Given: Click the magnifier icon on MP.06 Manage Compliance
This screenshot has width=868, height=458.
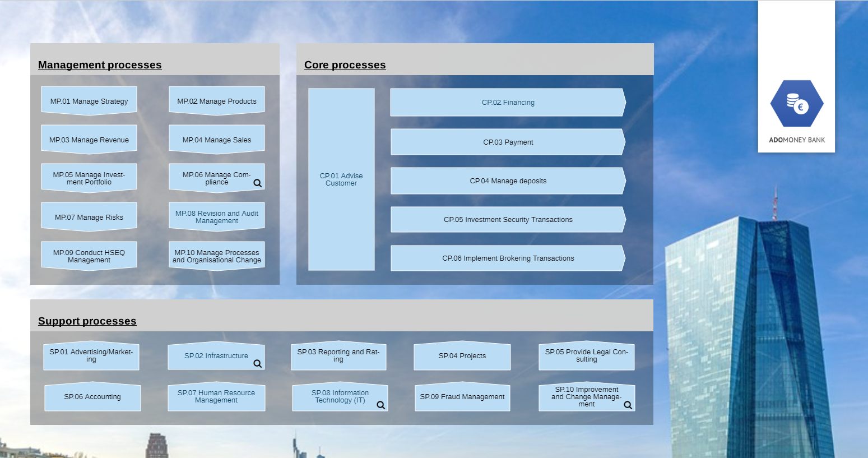Looking at the screenshot, I should point(257,183).
